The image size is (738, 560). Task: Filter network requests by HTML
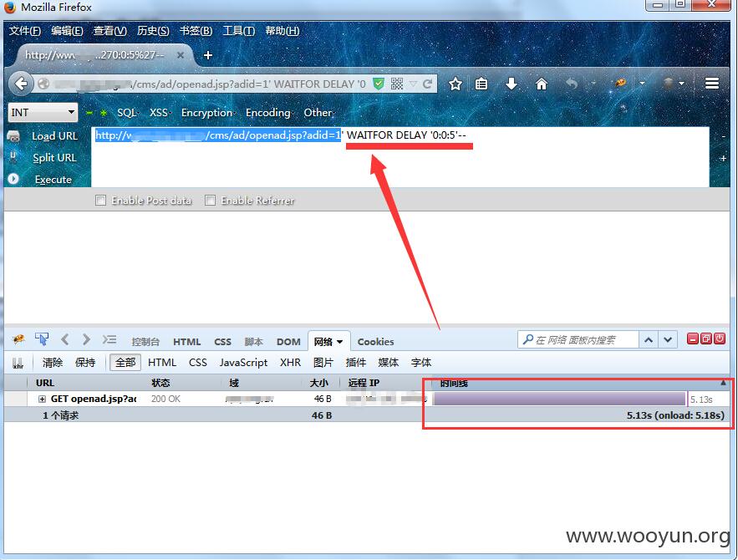(162, 363)
